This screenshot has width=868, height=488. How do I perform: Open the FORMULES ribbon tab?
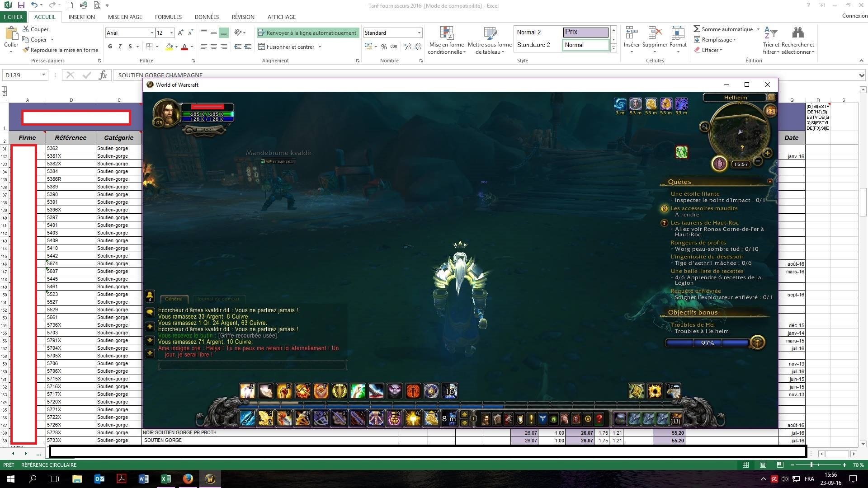168,17
